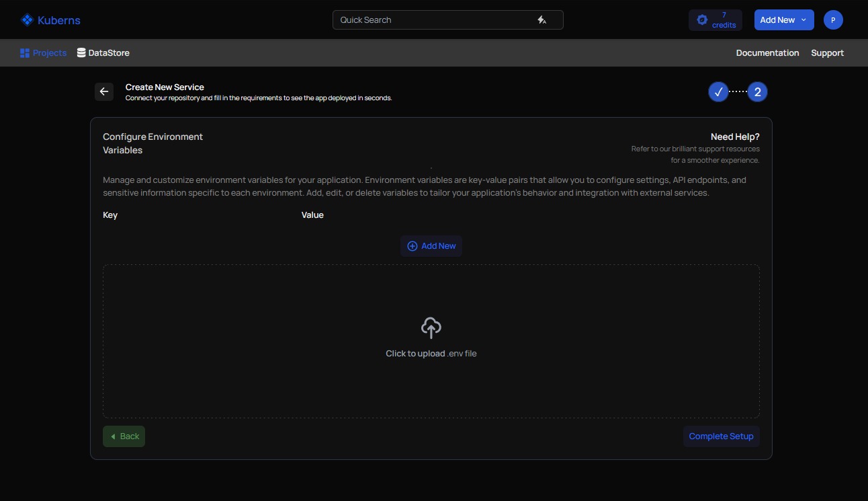The height and width of the screenshot is (501, 868).
Task: Open the Quick Search field
Action: point(447,20)
